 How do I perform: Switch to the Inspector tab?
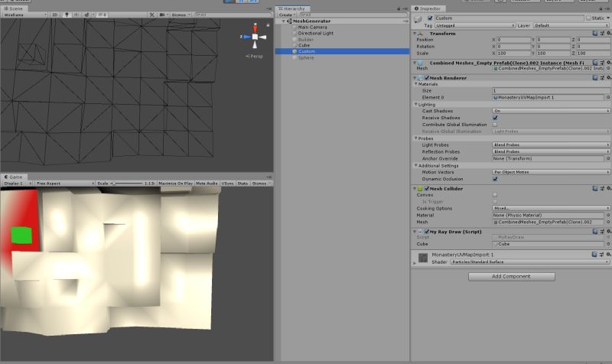click(428, 8)
